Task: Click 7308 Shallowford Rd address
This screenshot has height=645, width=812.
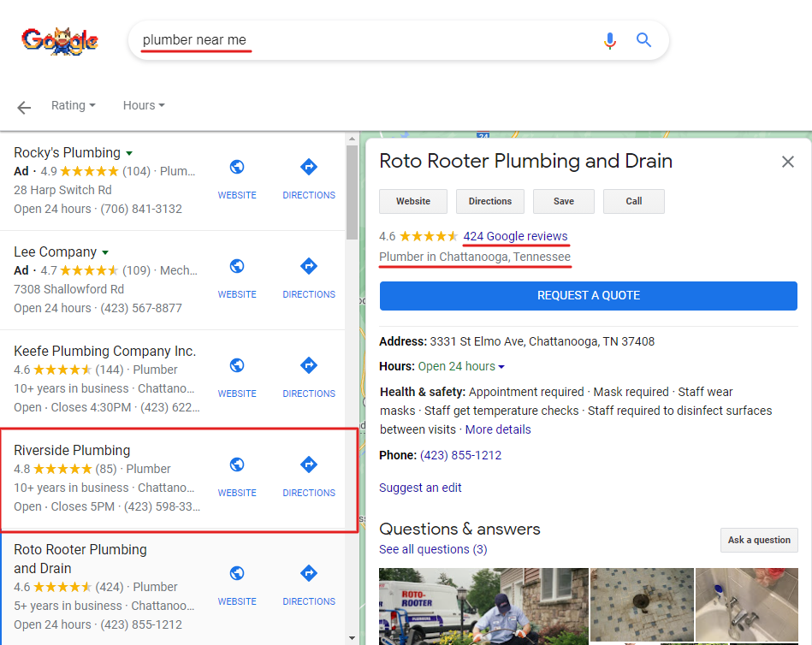Action: pos(68,289)
